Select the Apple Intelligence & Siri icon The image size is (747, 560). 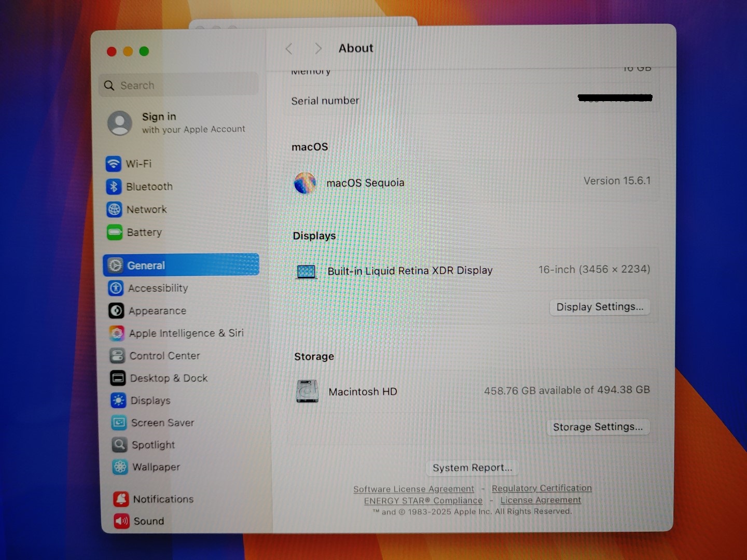(117, 333)
